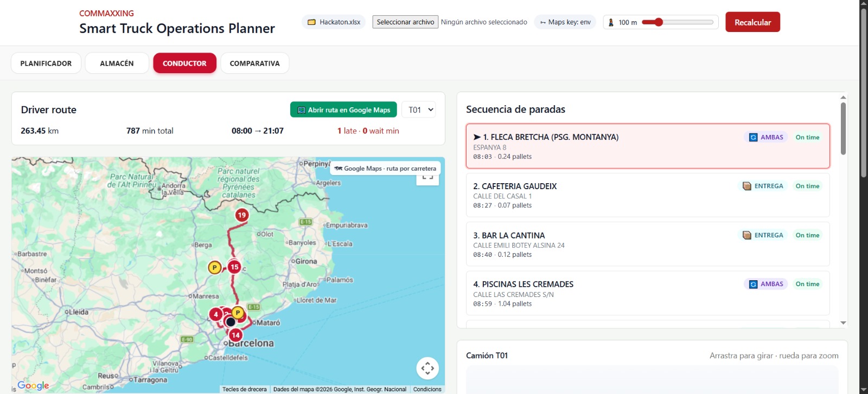Click the red Recalcular button

(752, 22)
